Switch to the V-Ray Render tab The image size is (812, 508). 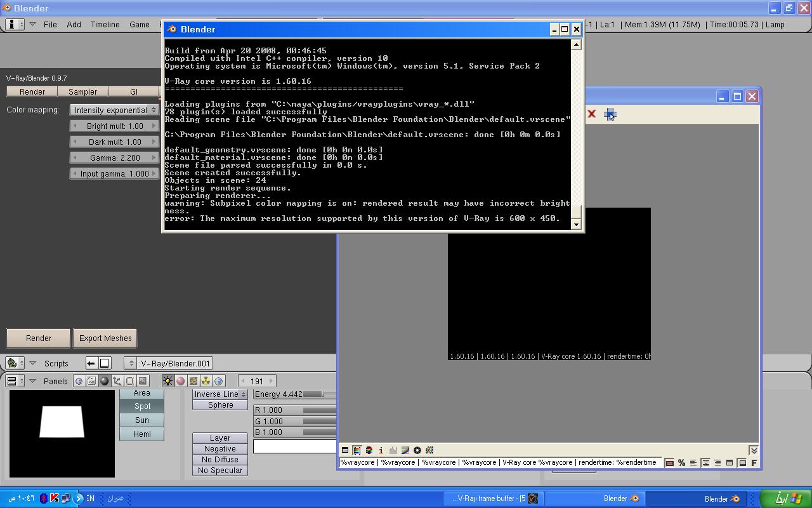[x=32, y=91]
